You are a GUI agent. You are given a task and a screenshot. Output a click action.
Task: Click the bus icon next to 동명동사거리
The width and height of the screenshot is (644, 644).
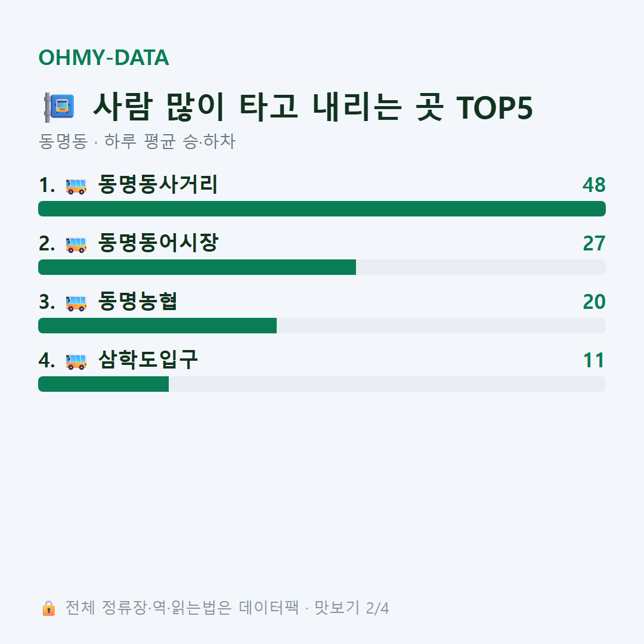click(x=76, y=187)
